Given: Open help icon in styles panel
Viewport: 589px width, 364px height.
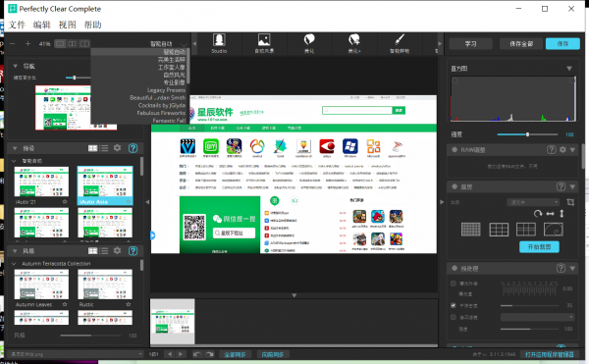Looking at the screenshot, I should [x=133, y=250].
